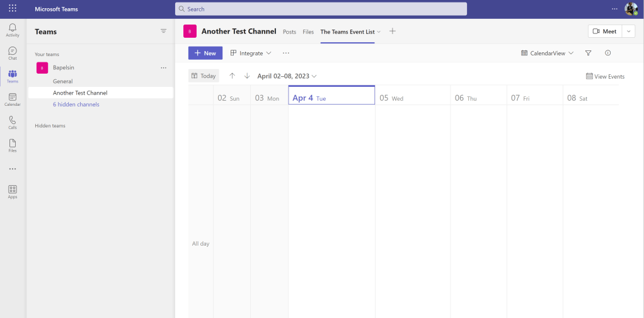Open the Integrate dropdown menu
This screenshot has width=644, height=318.
pyautogui.click(x=251, y=54)
